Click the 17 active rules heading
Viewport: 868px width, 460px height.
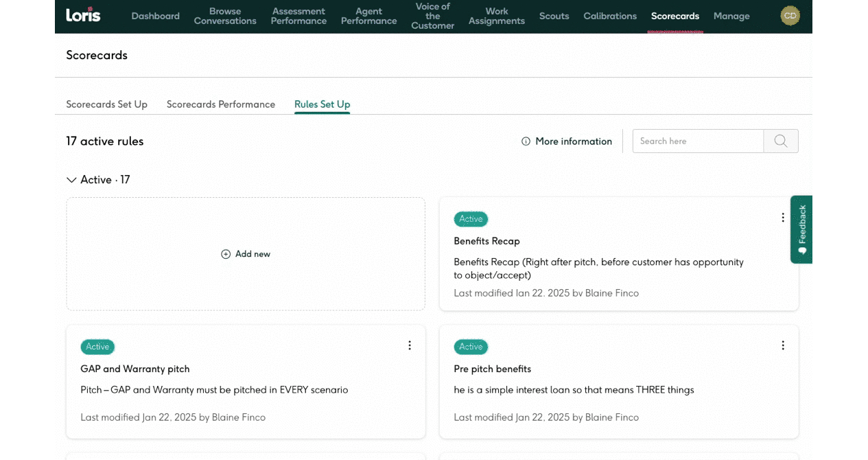[105, 141]
